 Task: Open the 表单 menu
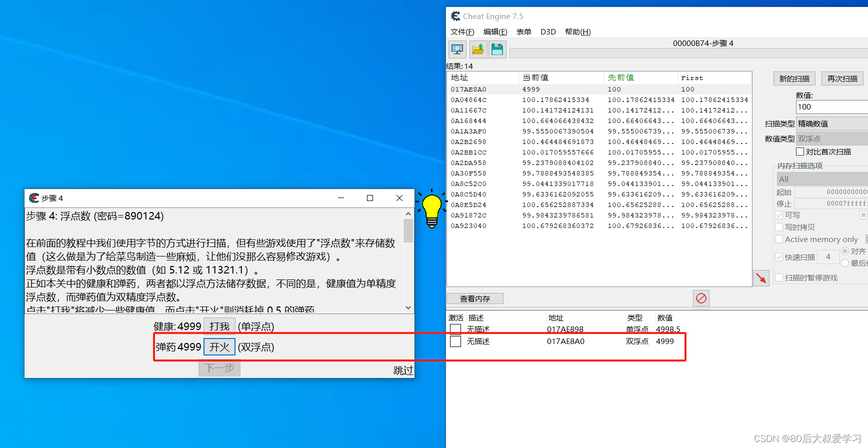[523, 31]
